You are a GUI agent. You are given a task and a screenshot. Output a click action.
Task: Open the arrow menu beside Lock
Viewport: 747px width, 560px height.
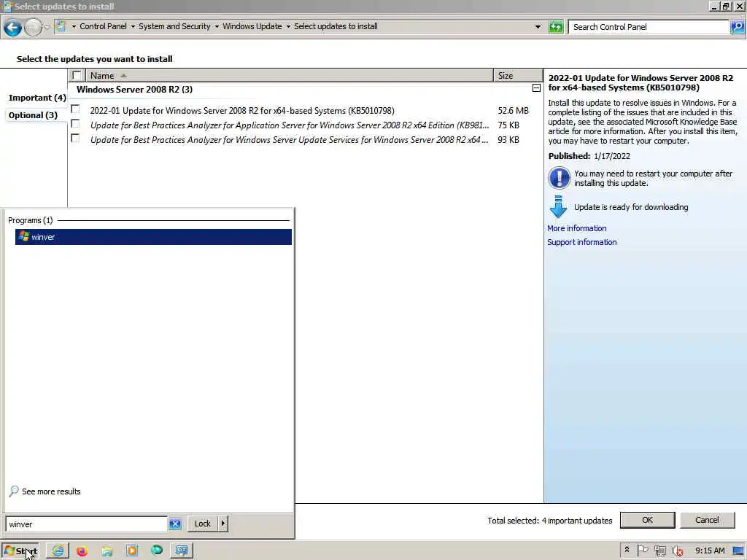tap(223, 524)
